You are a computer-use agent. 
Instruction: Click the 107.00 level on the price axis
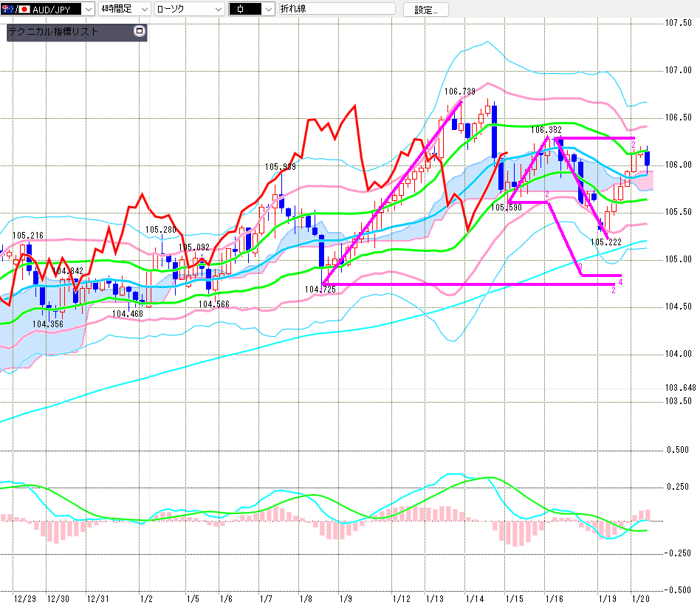[678, 71]
